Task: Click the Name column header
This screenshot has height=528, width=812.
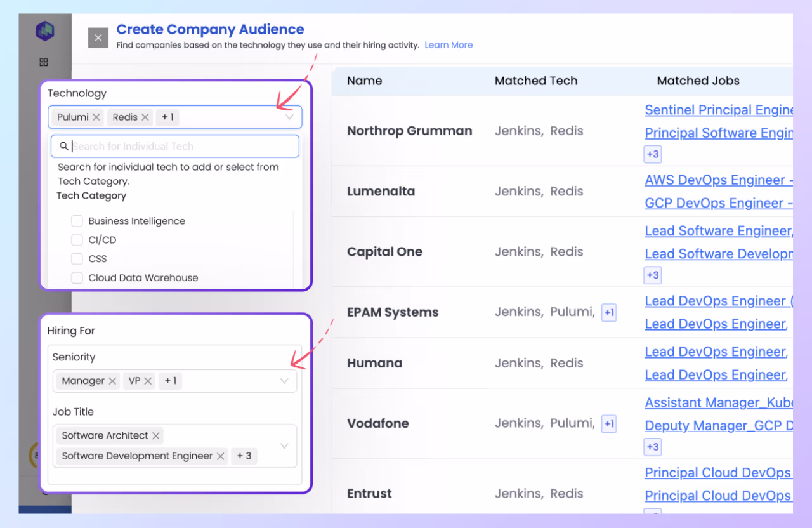Action: (365, 81)
